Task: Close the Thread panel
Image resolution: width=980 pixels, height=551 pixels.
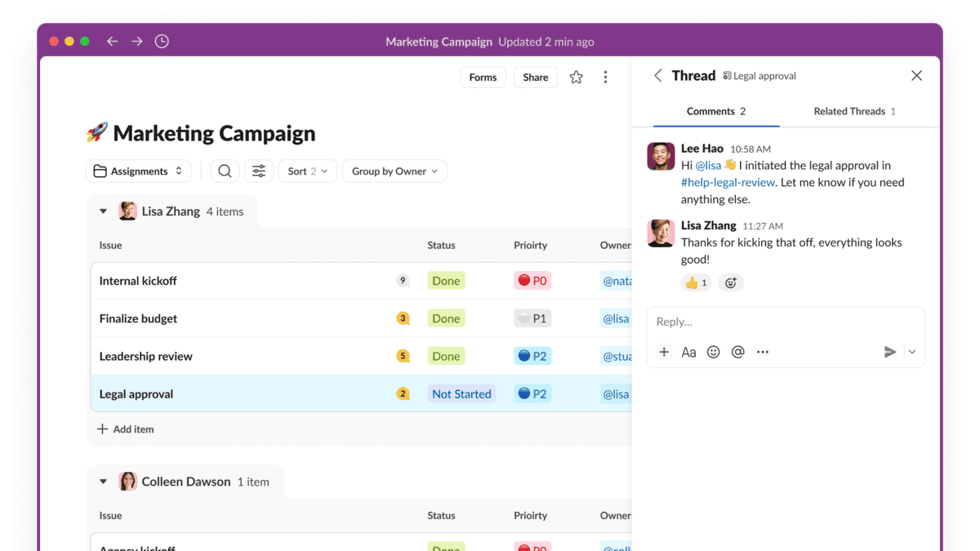Action: point(916,75)
